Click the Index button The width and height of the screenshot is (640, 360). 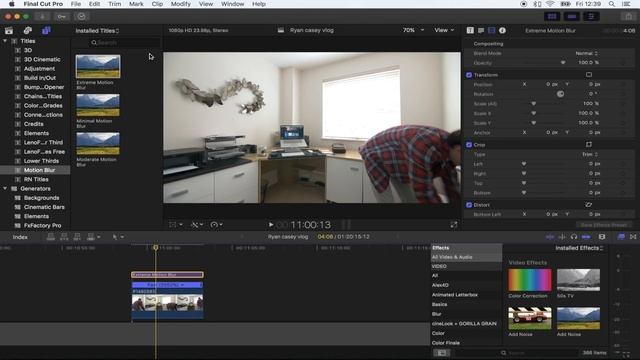pos(20,237)
